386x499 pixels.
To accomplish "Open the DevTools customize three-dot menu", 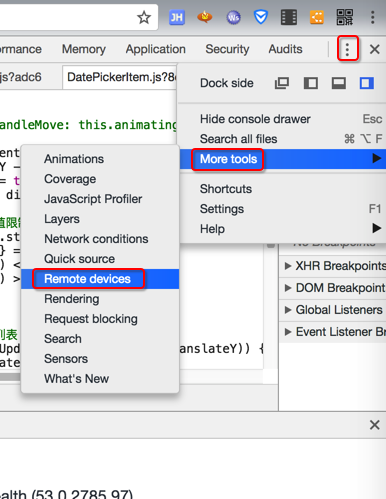I will pos(348,49).
